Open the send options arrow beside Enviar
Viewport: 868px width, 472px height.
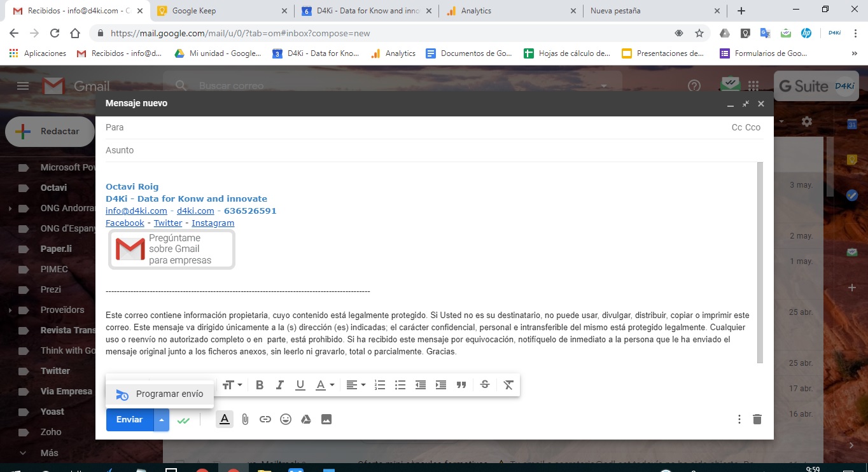[x=162, y=420]
